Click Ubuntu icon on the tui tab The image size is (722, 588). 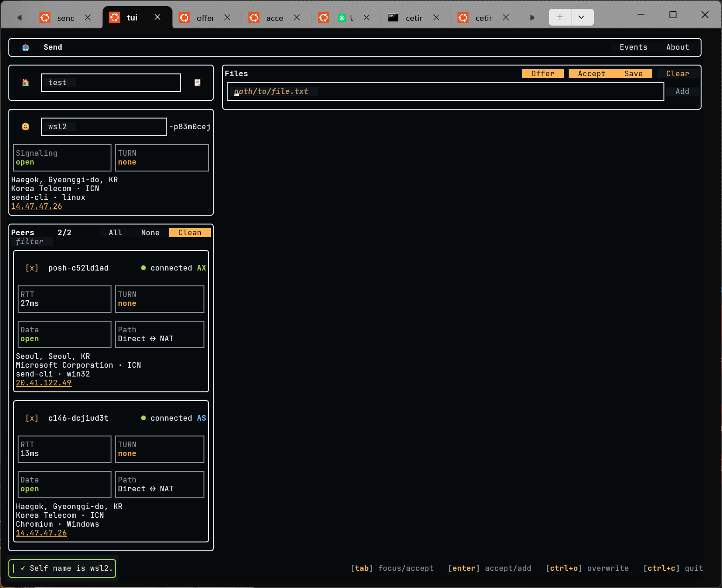[114, 17]
